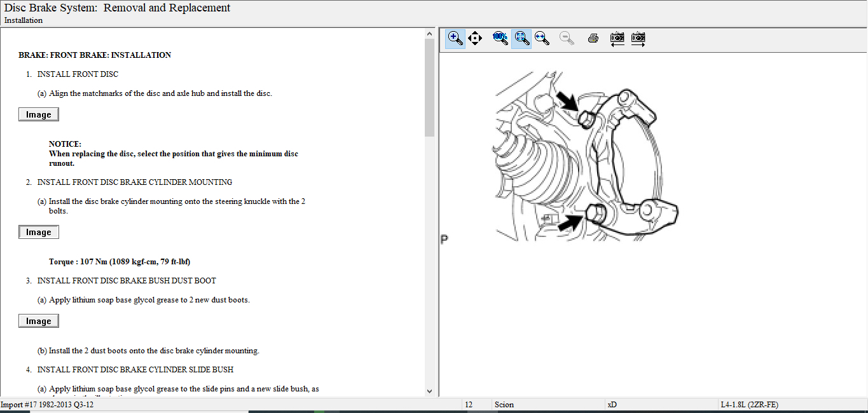Click the brake caliper mounting diagram
The width and height of the screenshot is (868, 413).
585,165
